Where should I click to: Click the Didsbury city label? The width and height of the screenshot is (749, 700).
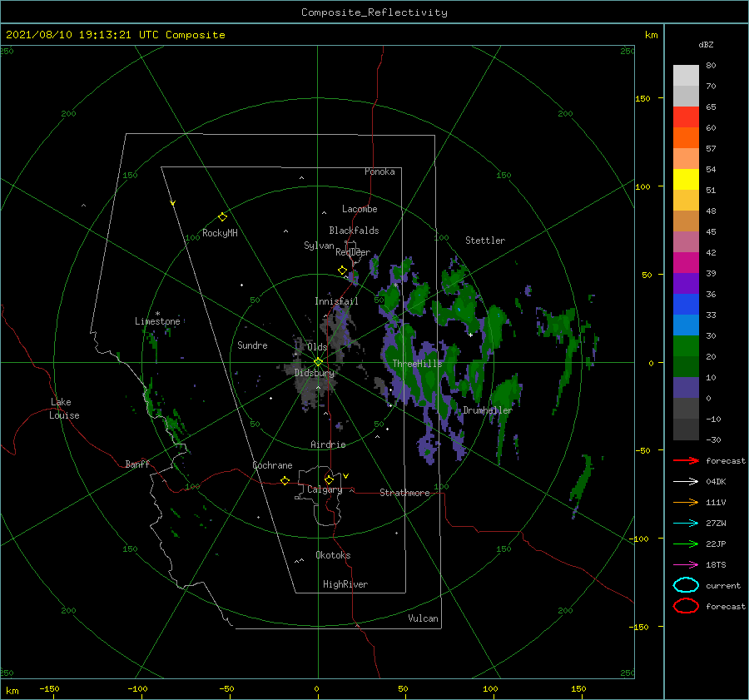(315, 373)
